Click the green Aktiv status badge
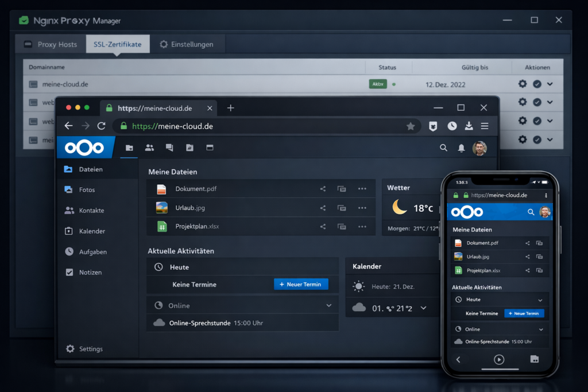This screenshot has height=392, width=588. 378,84
